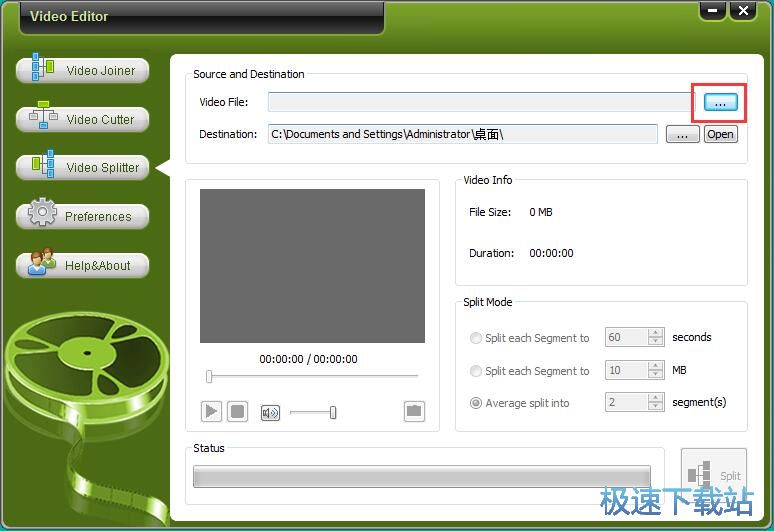
Task: Increase the seconds value with the up arrow
Action: click(x=656, y=333)
